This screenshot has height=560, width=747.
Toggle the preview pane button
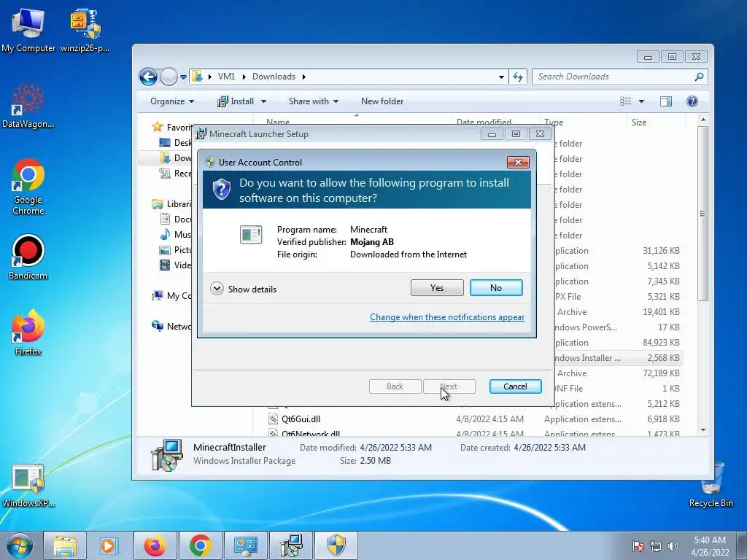[x=666, y=101]
